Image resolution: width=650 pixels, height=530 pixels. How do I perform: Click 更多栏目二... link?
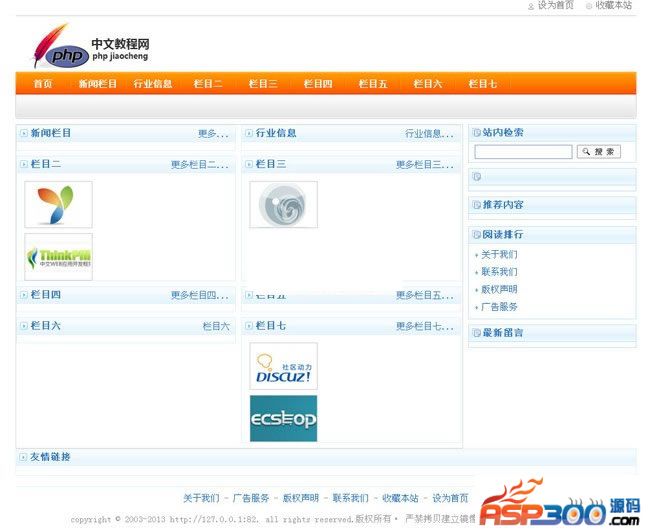(199, 165)
